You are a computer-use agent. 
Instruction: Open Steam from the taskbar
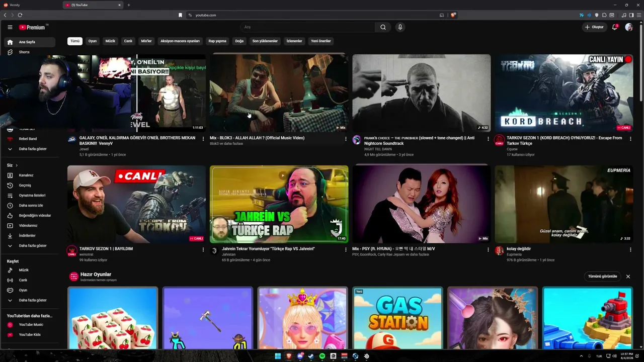(x=311, y=356)
